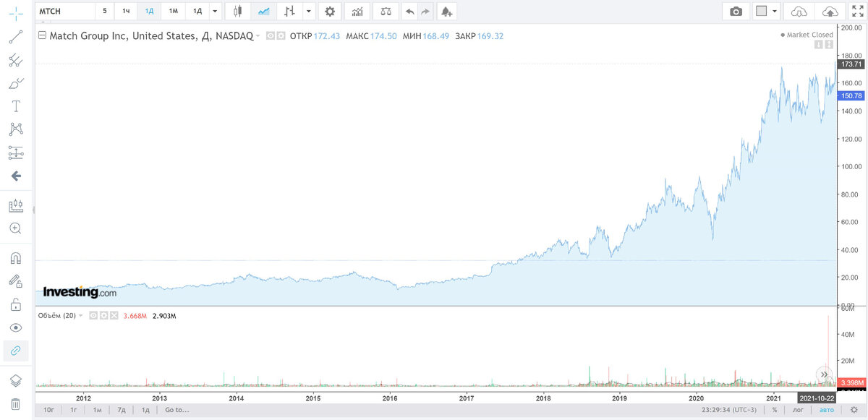Open the Go to... date dialog

point(176,410)
